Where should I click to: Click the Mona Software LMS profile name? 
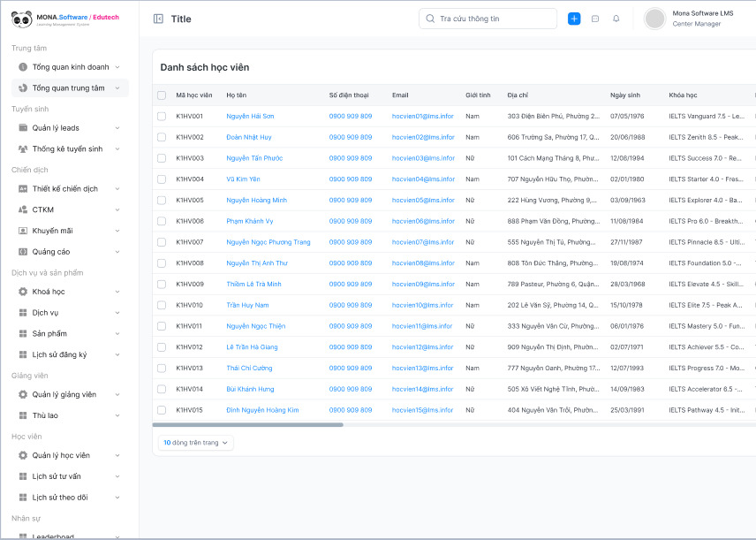click(702, 13)
